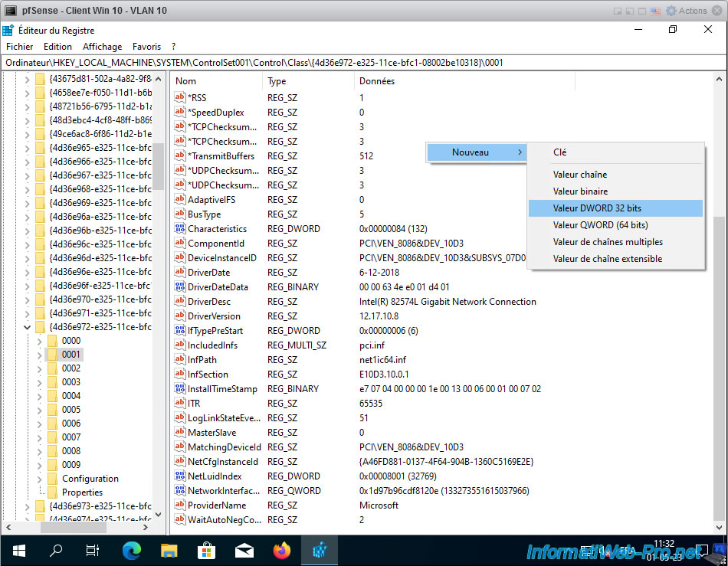Open the Actions menu in title bar

686,11
